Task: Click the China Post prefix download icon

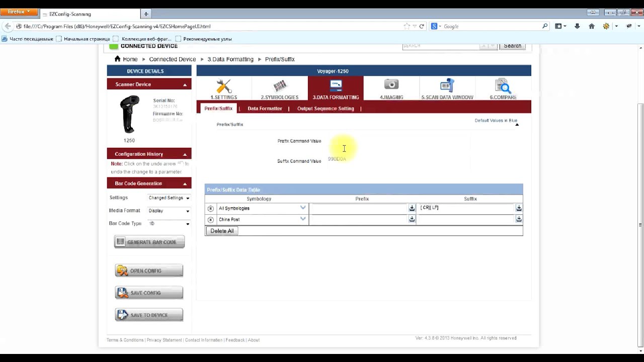Action: tap(412, 219)
